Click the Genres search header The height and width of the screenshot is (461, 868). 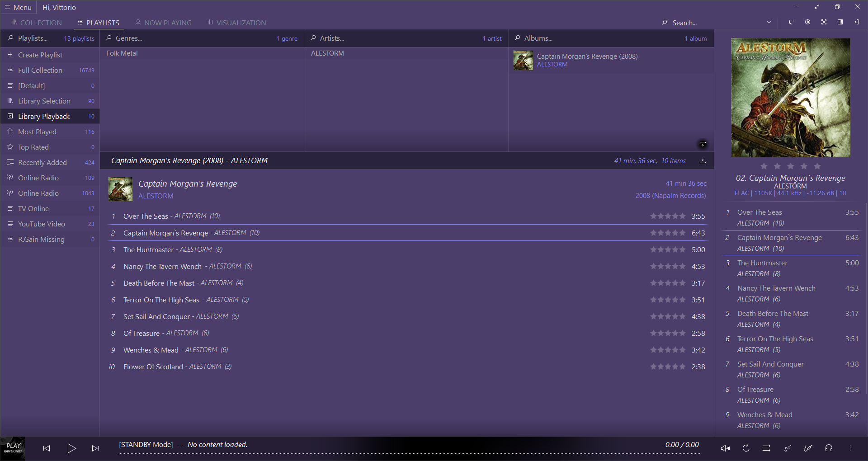(x=202, y=38)
